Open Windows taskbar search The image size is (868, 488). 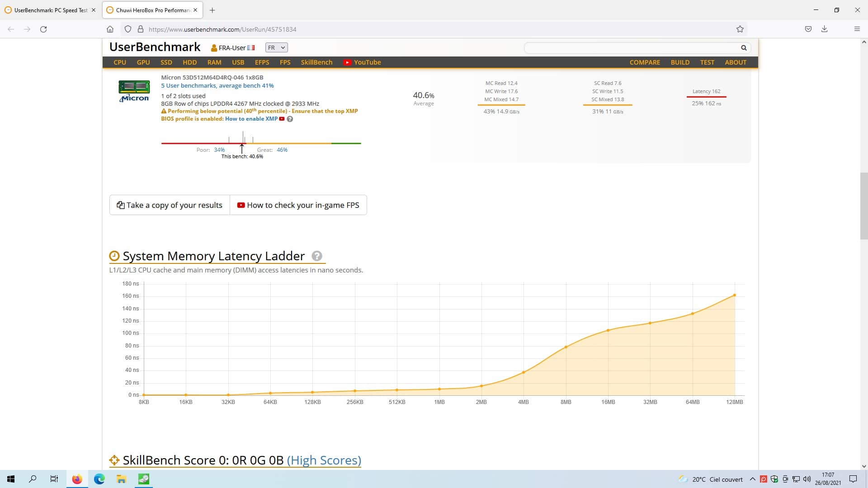pyautogui.click(x=33, y=479)
